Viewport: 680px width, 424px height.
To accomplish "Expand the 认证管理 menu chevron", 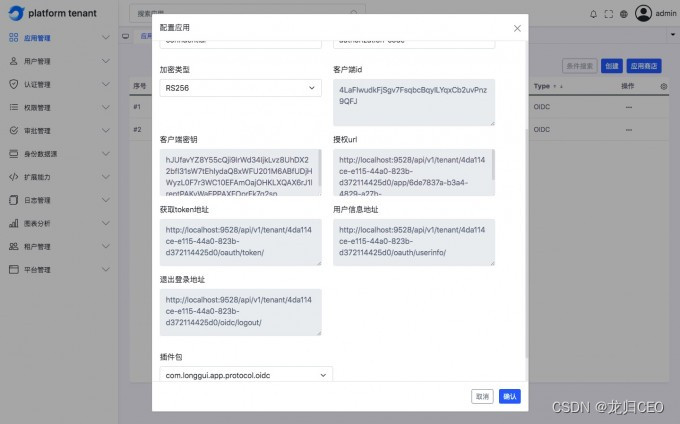I will pos(105,84).
